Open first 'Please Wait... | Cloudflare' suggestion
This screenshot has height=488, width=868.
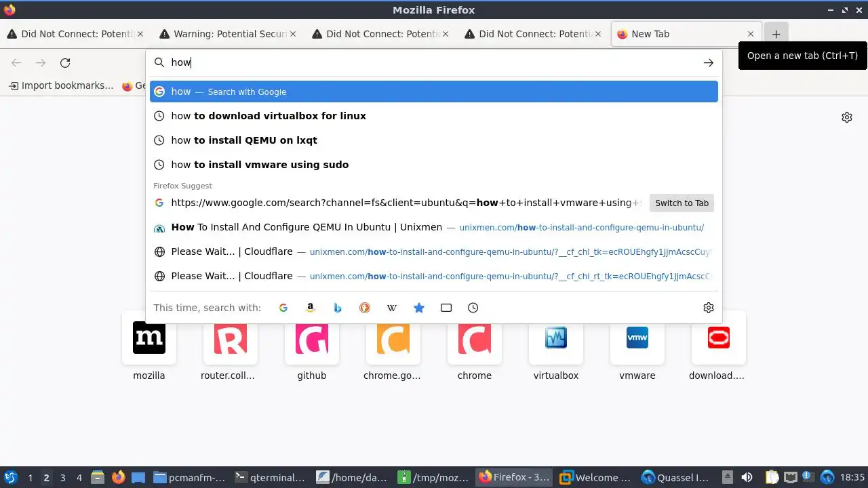(434, 251)
